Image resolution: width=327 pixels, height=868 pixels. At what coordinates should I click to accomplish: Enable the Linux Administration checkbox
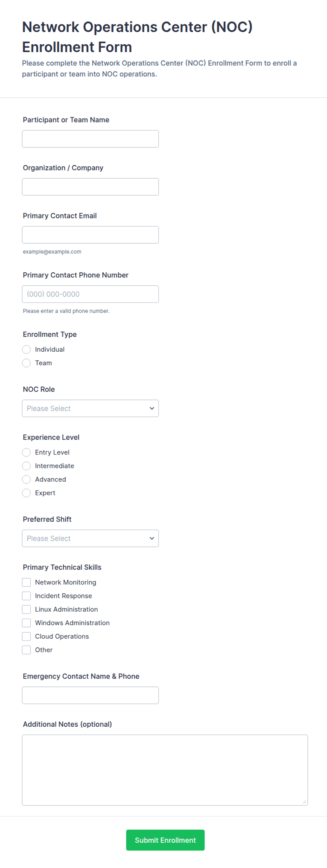[26, 609]
